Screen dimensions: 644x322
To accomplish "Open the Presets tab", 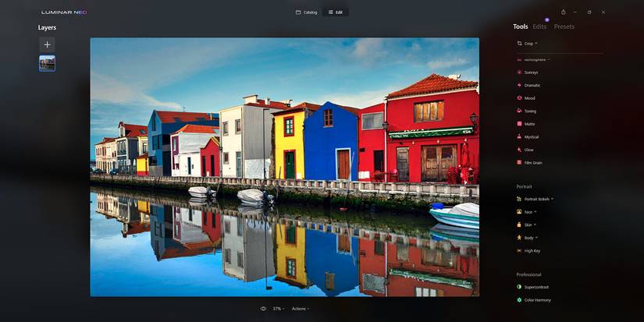I will (564, 27).
